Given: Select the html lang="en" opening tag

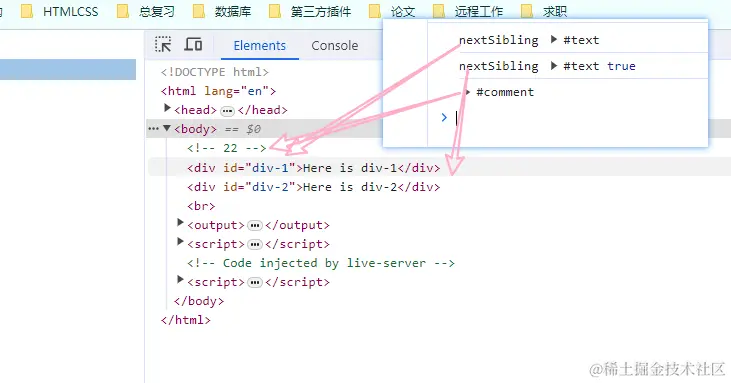Looking at the screenshot, I should tap(219, 91).
